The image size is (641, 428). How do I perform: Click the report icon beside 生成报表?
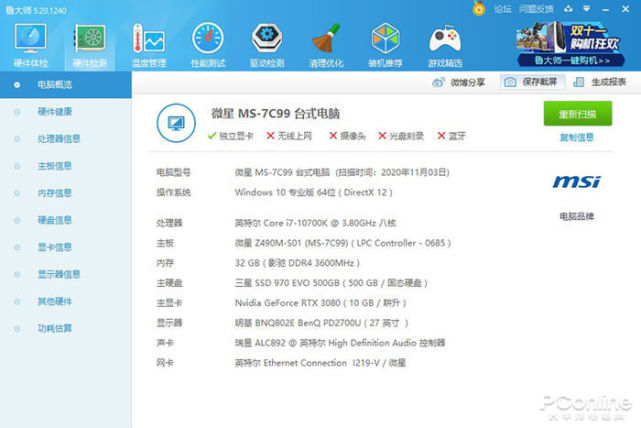click(x=578, y=82)
